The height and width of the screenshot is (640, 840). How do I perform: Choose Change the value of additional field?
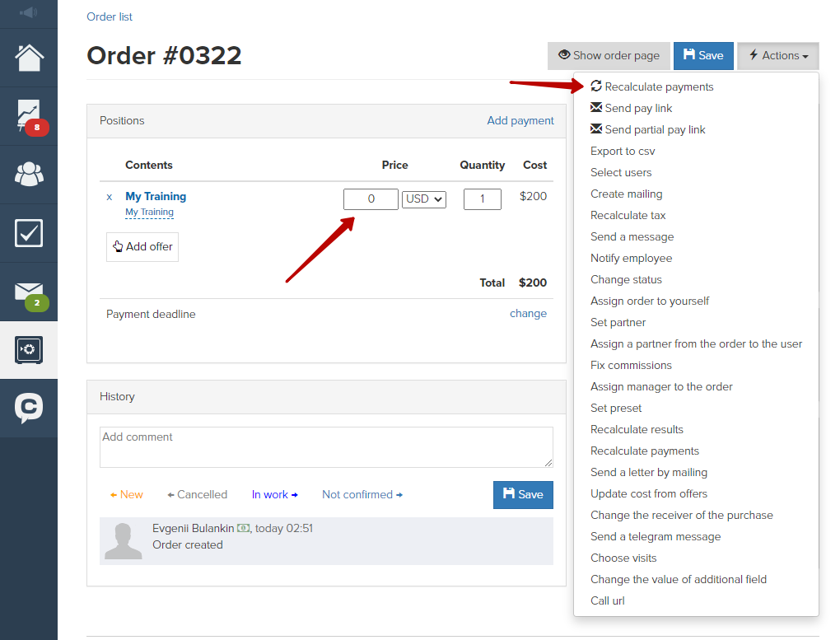click(x=679, y=579)
